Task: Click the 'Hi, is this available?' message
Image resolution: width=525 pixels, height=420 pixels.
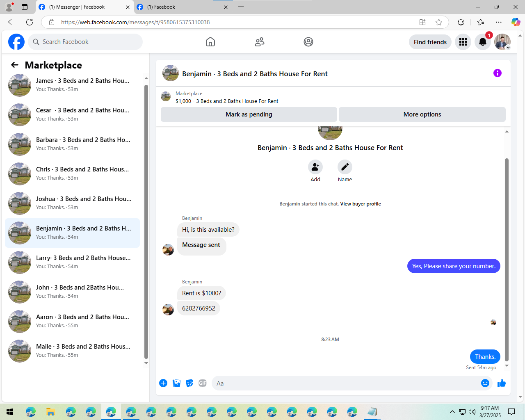Action: [208, 230]
